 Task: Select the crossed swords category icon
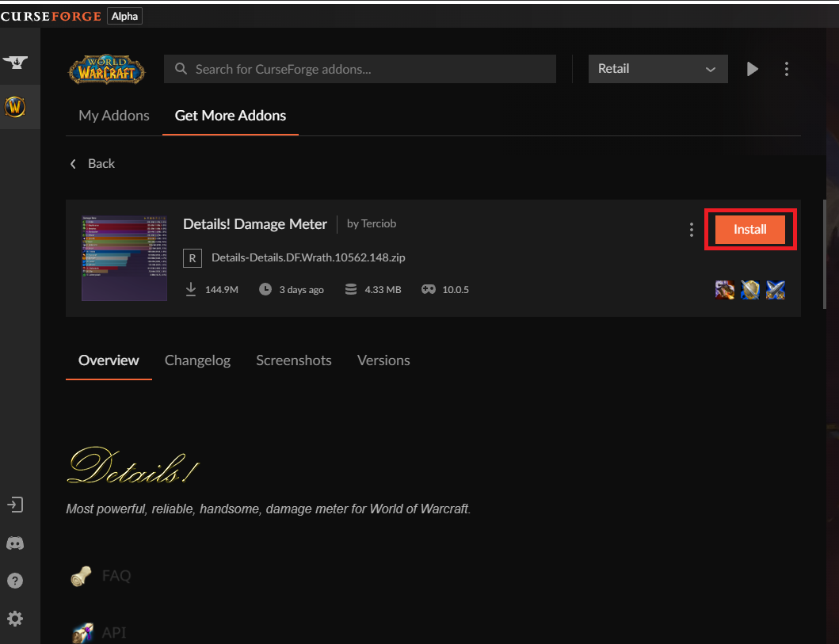[776, 290]
